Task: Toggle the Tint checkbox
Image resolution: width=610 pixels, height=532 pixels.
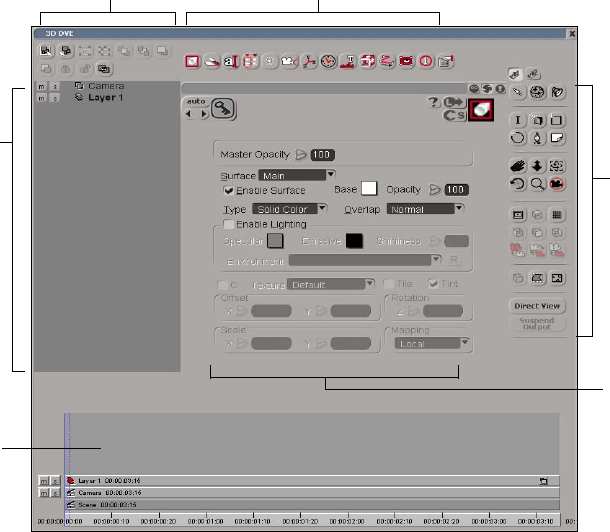Action: click(433, 284)
